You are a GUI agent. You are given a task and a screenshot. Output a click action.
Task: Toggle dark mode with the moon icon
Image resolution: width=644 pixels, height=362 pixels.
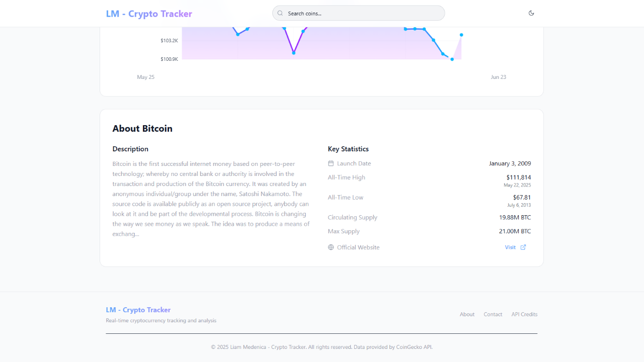pos(531,13)
